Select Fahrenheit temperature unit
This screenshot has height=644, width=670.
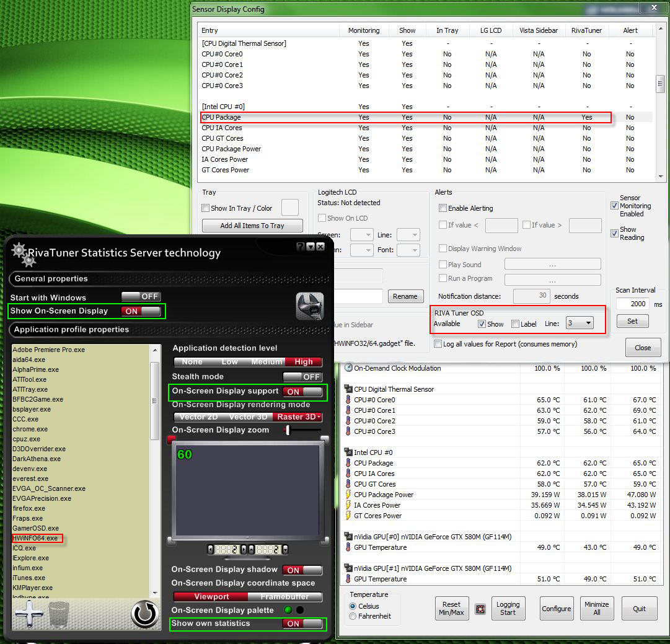(x=353, y=616)
